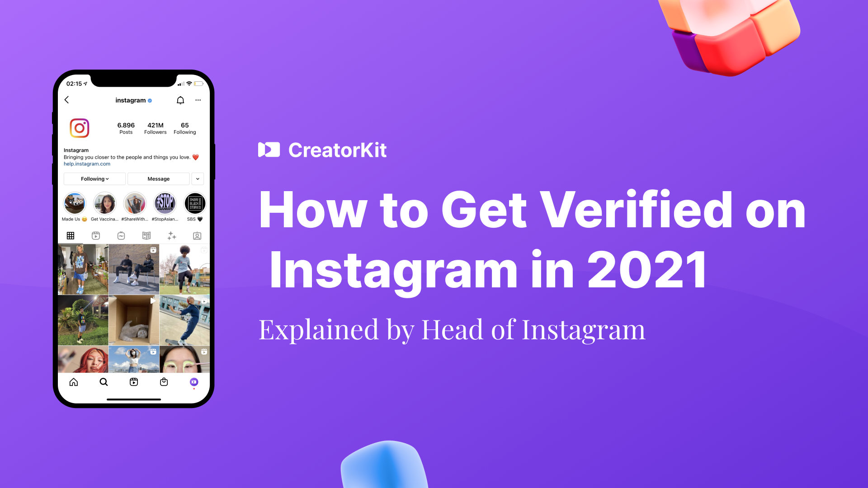Tap the Instagram grid view icon

[70, 235]
